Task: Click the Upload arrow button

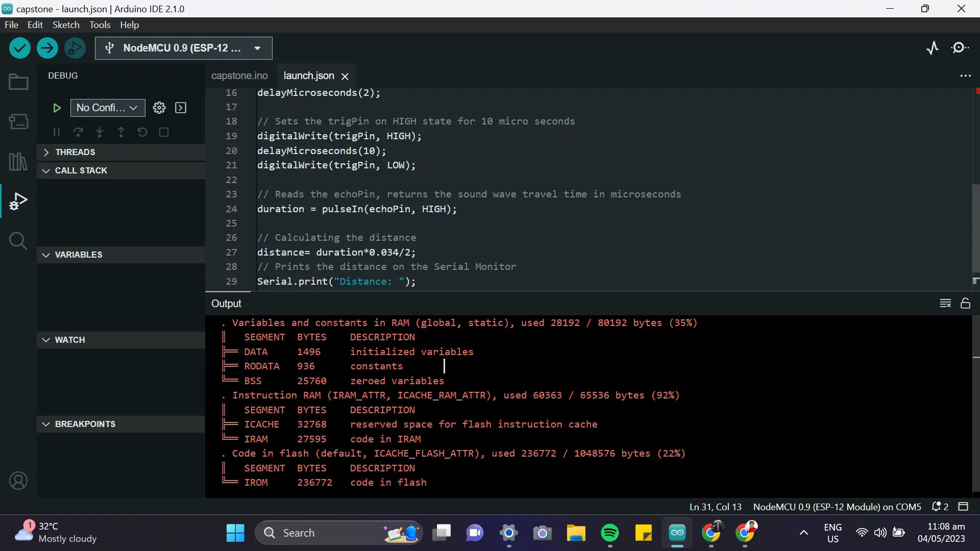Action: [47, 48]
